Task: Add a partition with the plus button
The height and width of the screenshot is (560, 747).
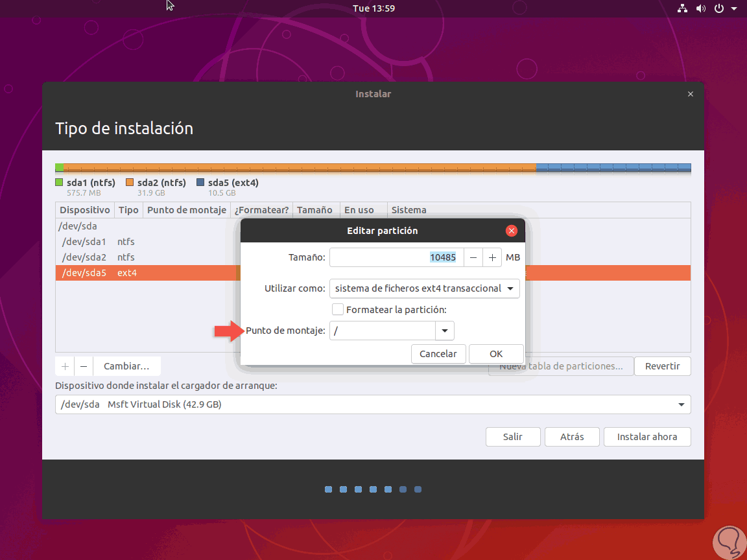Action: tap(65, 366)
